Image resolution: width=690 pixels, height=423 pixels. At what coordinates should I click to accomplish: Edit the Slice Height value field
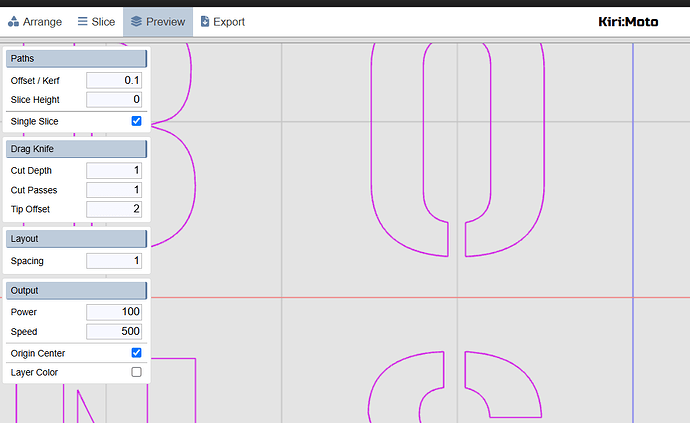114,99
